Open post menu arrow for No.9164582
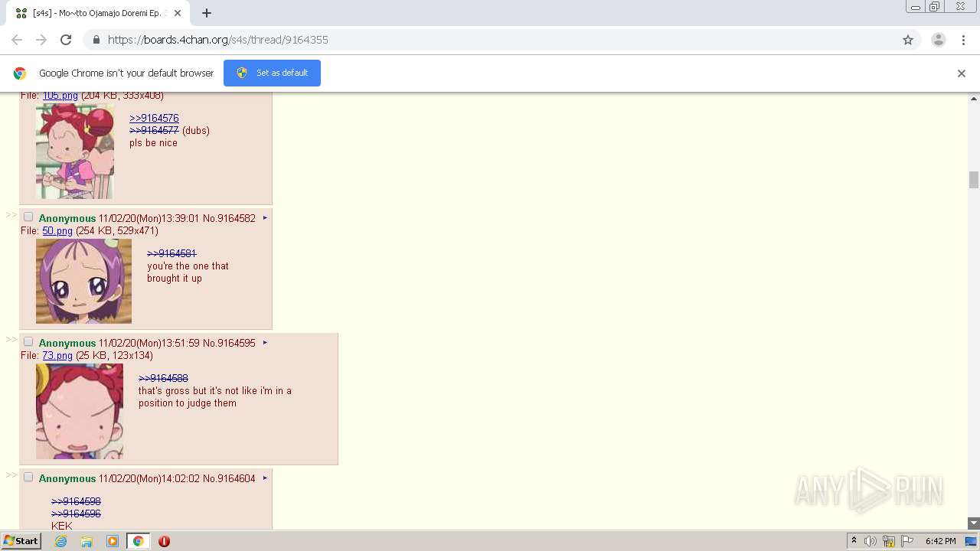980x551 pixels. [x=265, y=218]
